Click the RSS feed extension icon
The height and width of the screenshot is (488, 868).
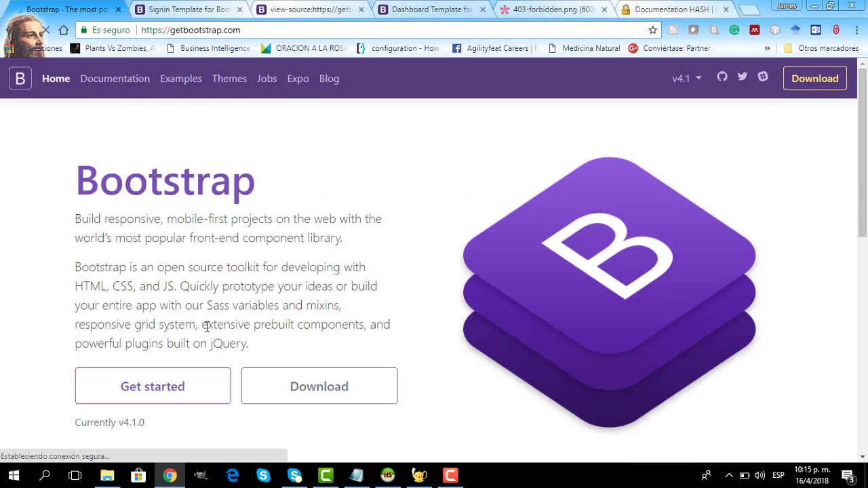[673, 30]
